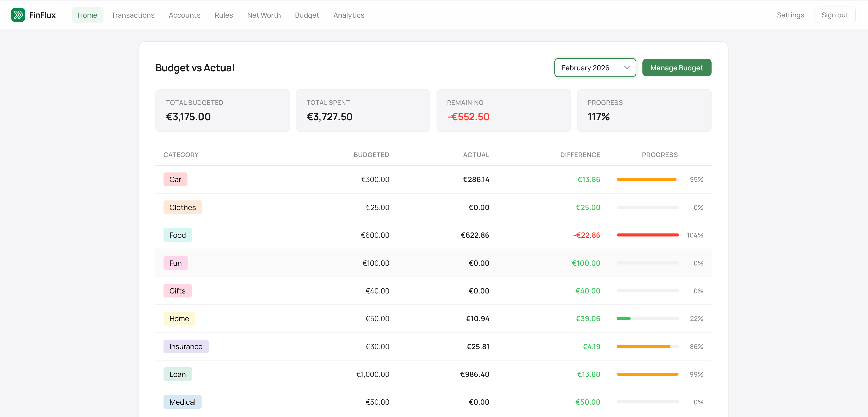Navigate to Net Worth
This screenshot has width=868, height=417.
[264, 15]
